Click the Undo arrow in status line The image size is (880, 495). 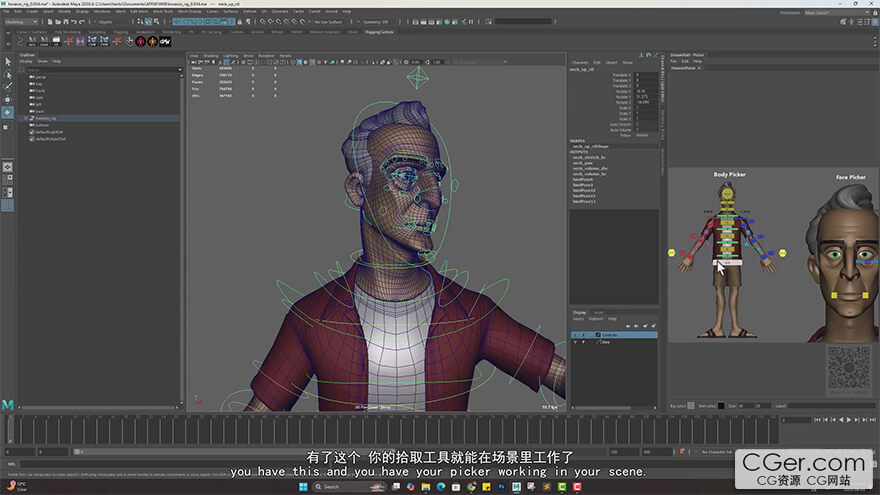[73, 21]
